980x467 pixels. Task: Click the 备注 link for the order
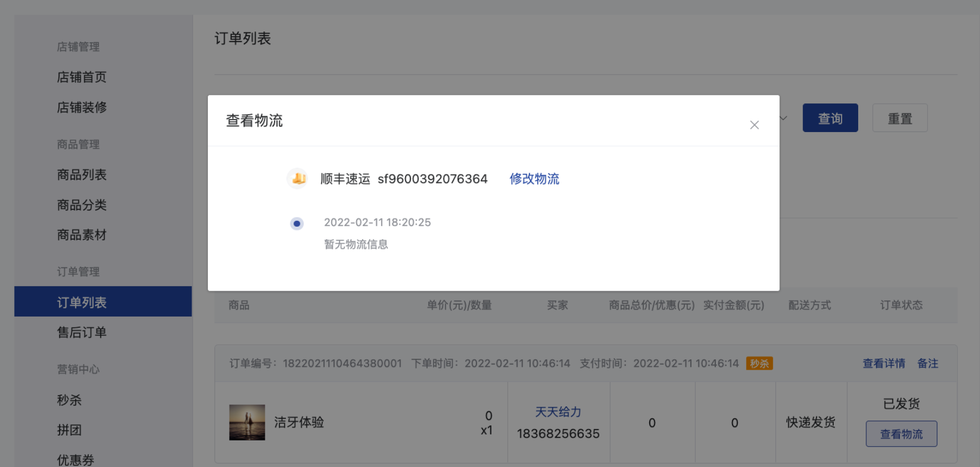click(x=927, y=363)
